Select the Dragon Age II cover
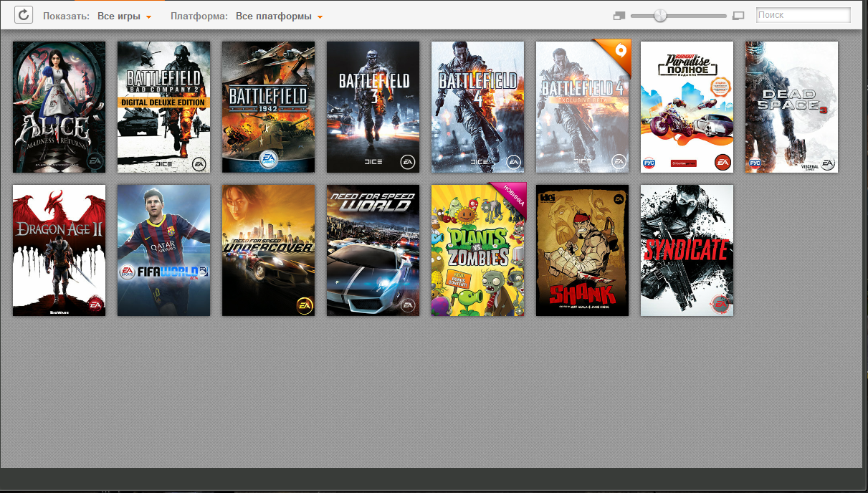868x493 pixels. click(59, 250)
